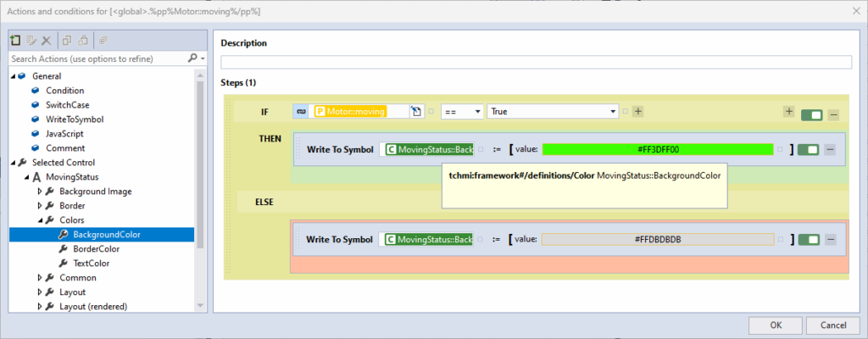Remove the IF step with minus icon
The image size is (868, 339).
point(834,115)
